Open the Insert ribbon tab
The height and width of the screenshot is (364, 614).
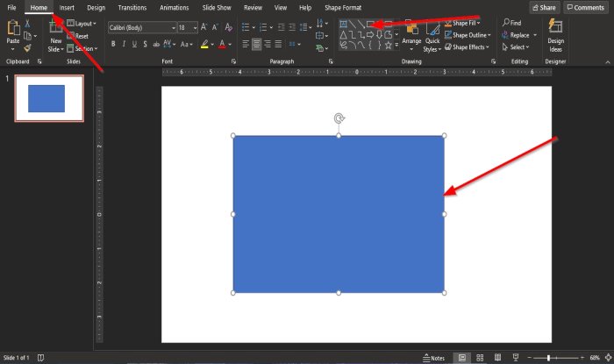[x=67, y=7]
